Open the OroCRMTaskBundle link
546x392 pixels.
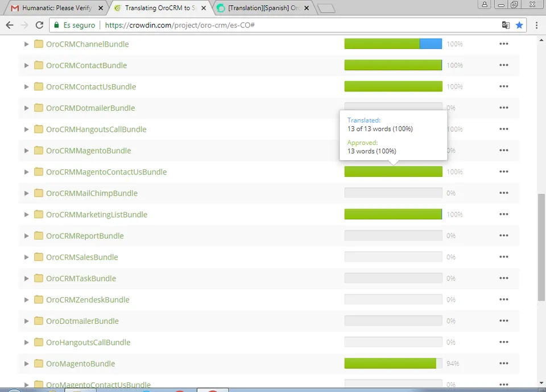click(x=81, y=278)
